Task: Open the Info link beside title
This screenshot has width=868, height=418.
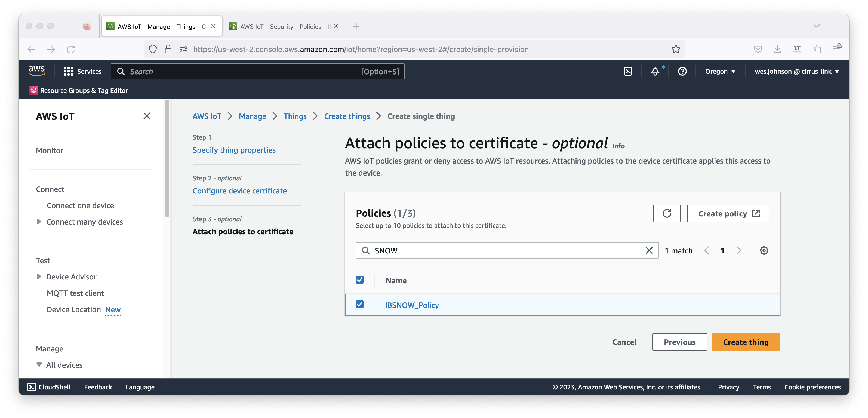Action: [618, 146]
